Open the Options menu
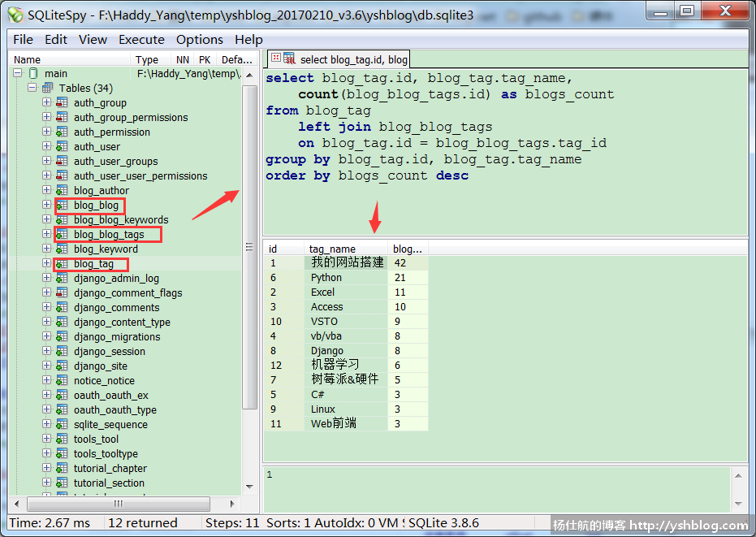Screen dimensions: 756x537 pos(200,40)
